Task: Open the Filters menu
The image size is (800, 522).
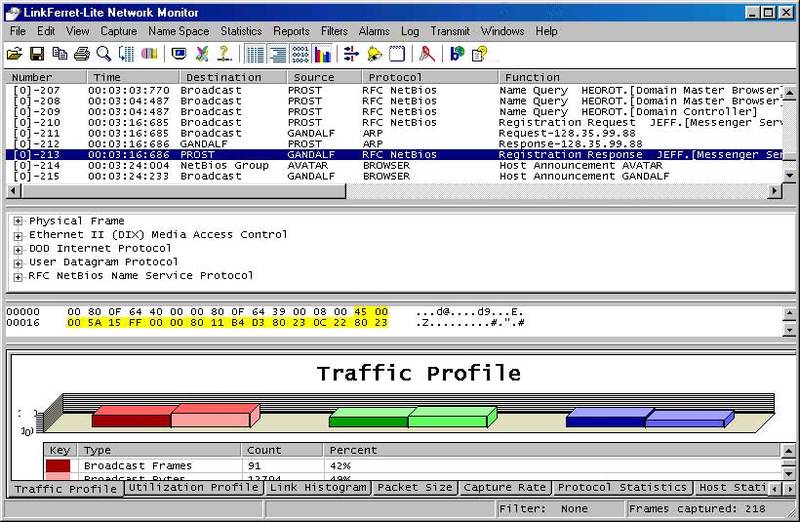Action: [x=334, y=31]
